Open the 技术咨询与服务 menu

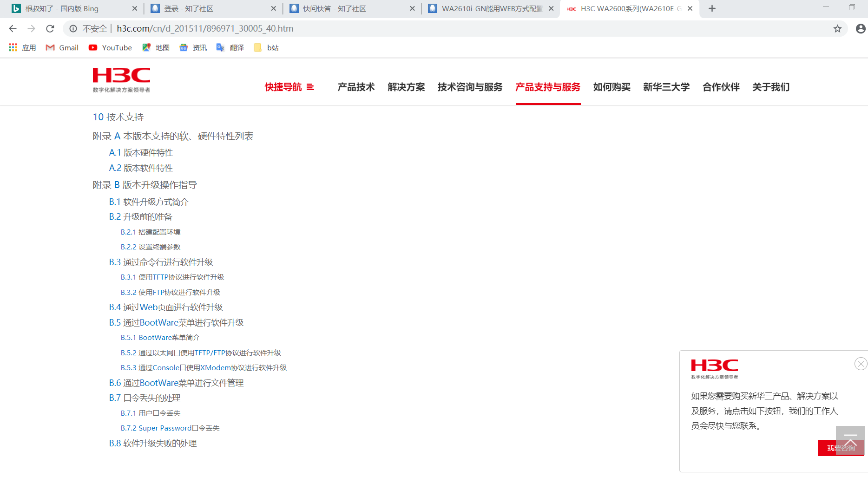470,87
